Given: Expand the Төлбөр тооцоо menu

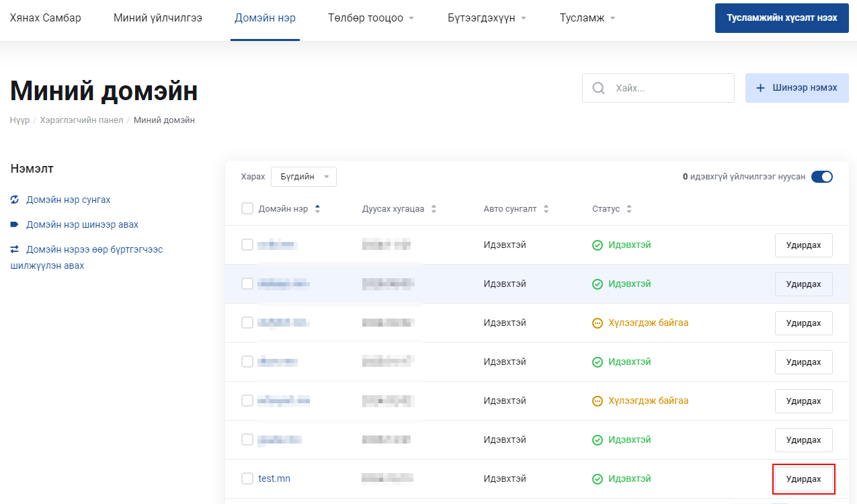Looking at the screenshot, I should pyautogui.click(x=371, y=18).
